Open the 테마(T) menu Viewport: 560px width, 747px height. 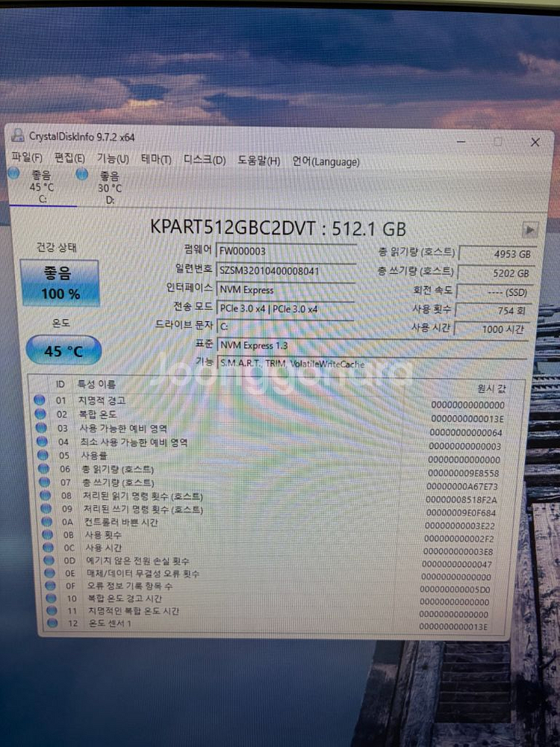tap(156, 159)
